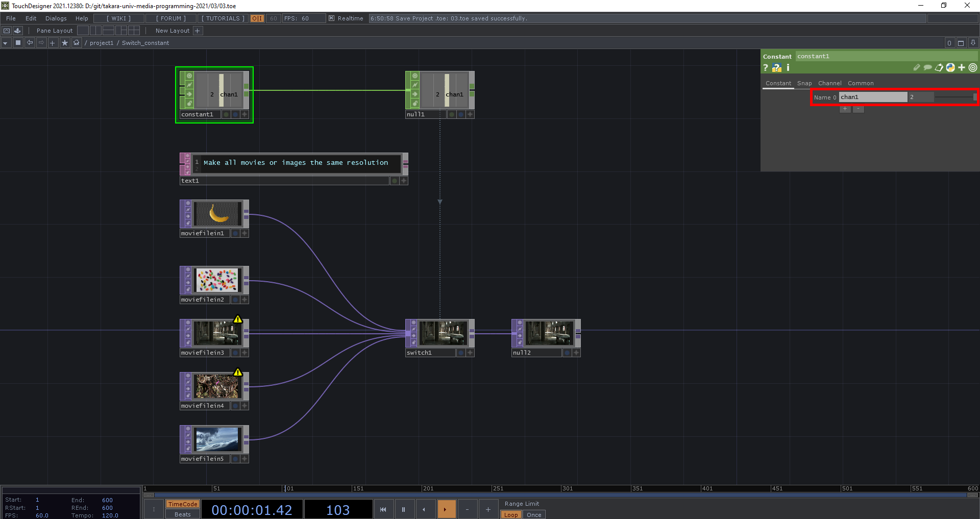Enable Once range limit mode

(x=534, y=514)
